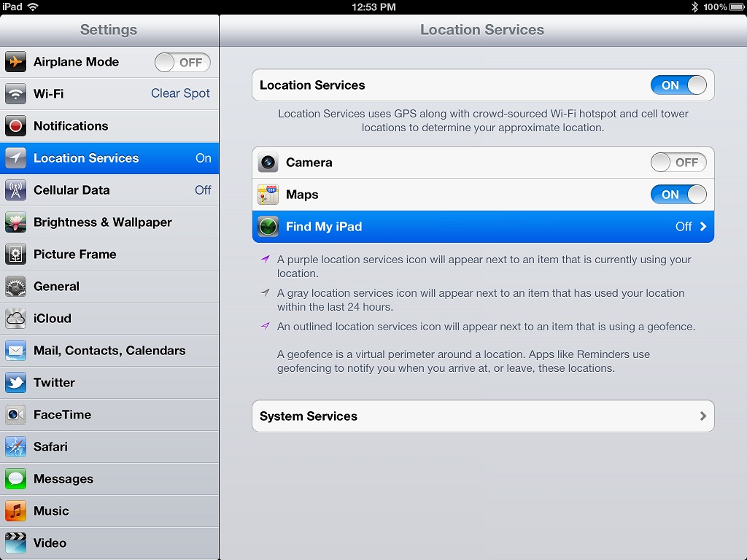747x560 pixels.
Task: Open Mail, Contacts, Calendars settings
Action: click(109, 351)
